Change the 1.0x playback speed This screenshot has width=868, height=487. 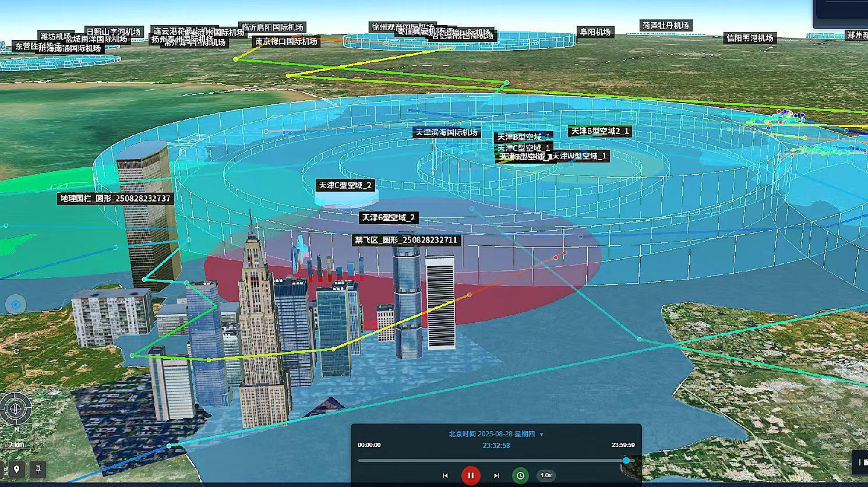[546, 475]
